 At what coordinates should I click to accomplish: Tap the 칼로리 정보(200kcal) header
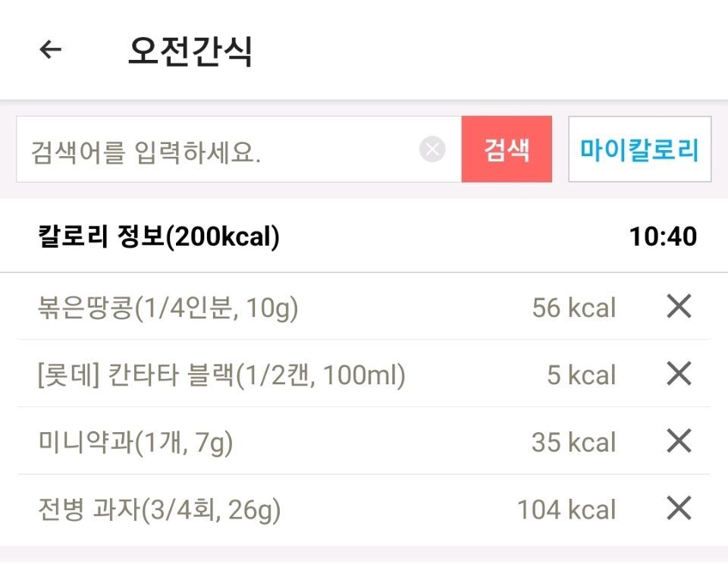pyautogui.click(x=158, y=237)
